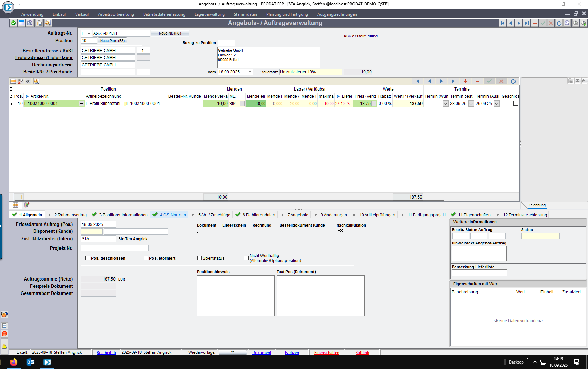Screen dimensions: 588x369
Task: Open the Erfassdatum Auftrag date picker
Action: pyautogui.click(x=113, y=224)
